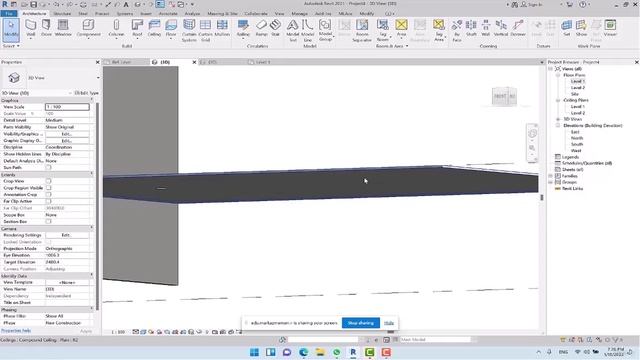Viewport: 640px width, 360px height.
Task: Open Level 1 under Floor Plans
Action: [x=578, y=81]
